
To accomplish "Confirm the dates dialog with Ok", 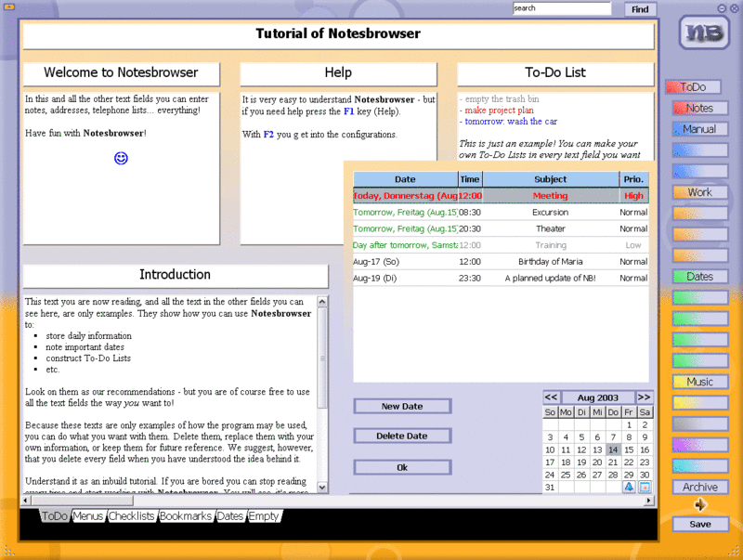I will [x=402, y=468].
